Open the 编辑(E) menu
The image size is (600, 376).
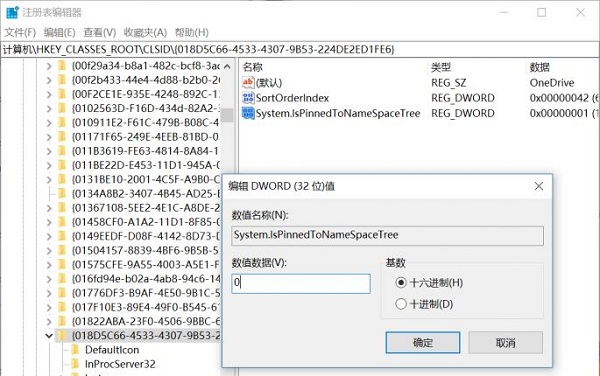tap(59, 33)
